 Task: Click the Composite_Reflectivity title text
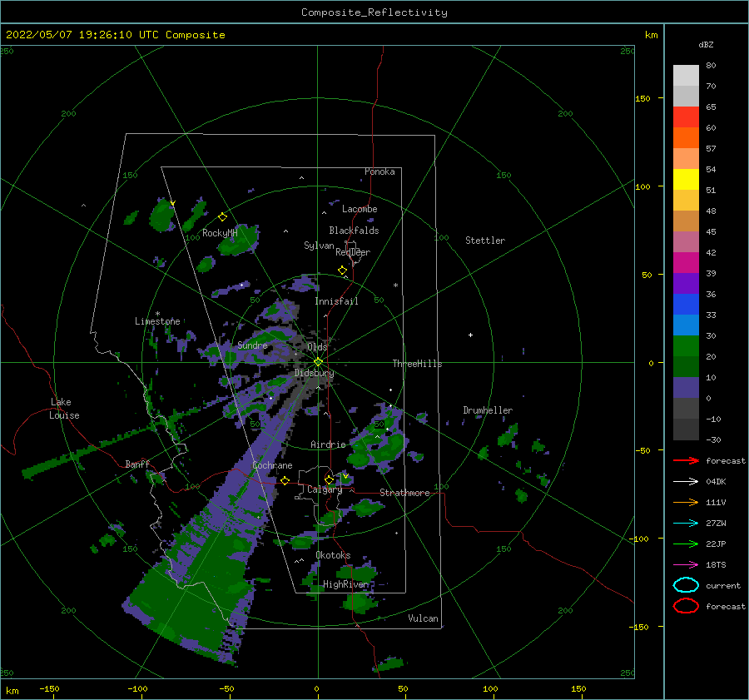click(374, 12)
